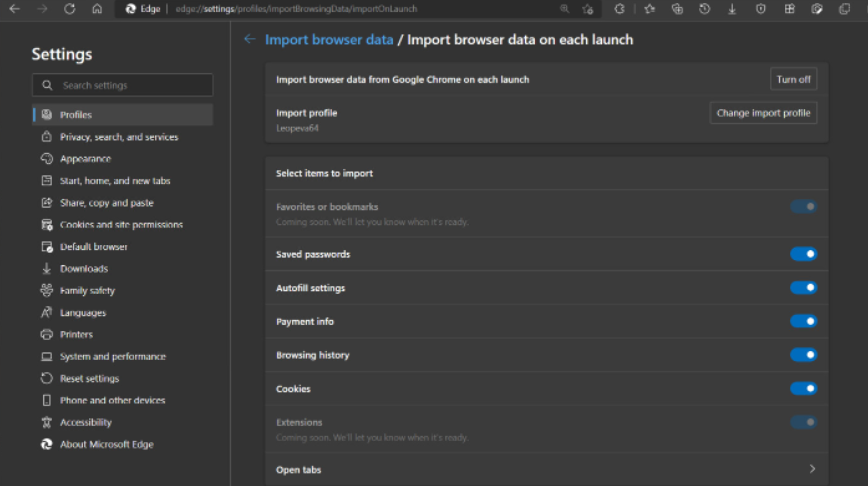The image size is (868, 486).
Task: Click the Select items to import heading
Action: (324, 173)
